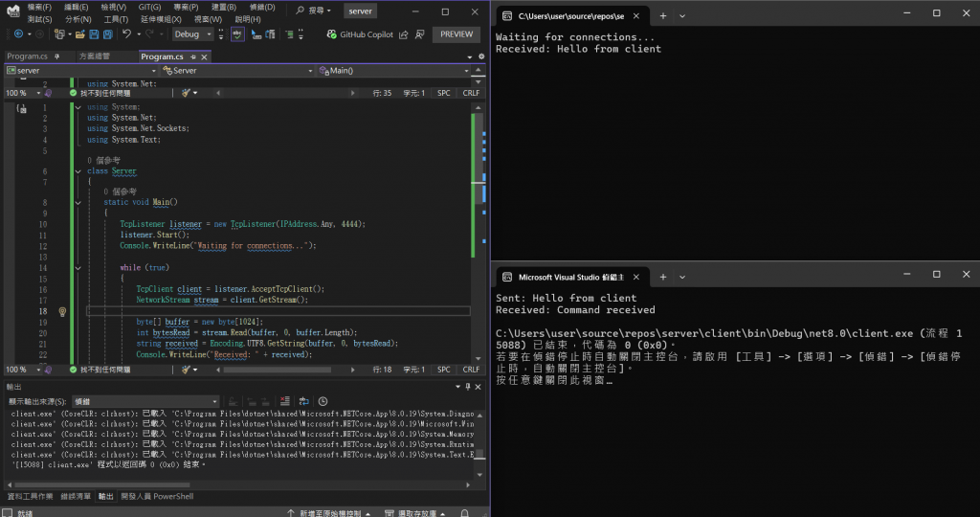Switch to the 方案總管 tab
The image size is (980, 517).
[95, 56]
